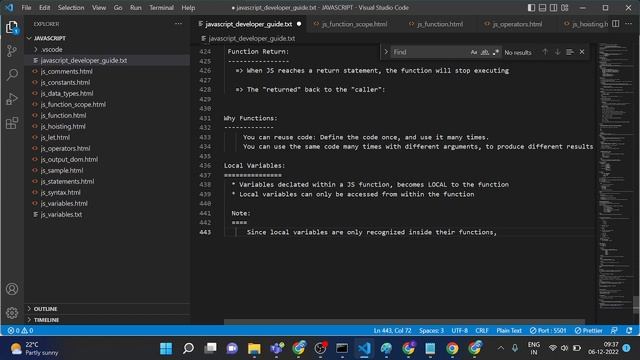Toggle primary side bar layout button
This screenshot has height=360, width=640.
point(531,8)
